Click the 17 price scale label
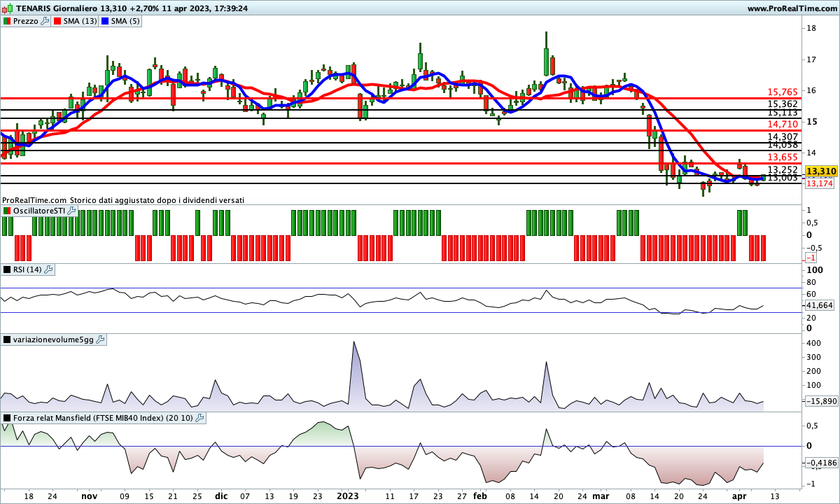 (812, 59)
